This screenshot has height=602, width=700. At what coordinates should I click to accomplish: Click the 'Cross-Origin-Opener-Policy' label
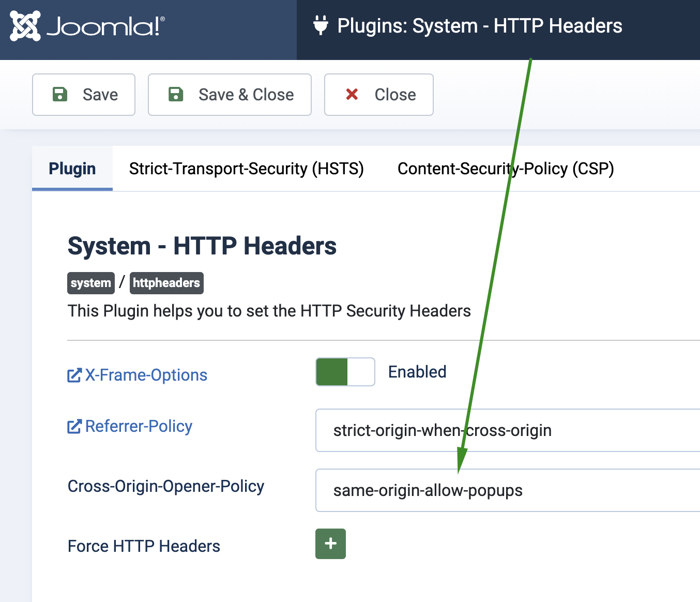click(x=166, y=486)
